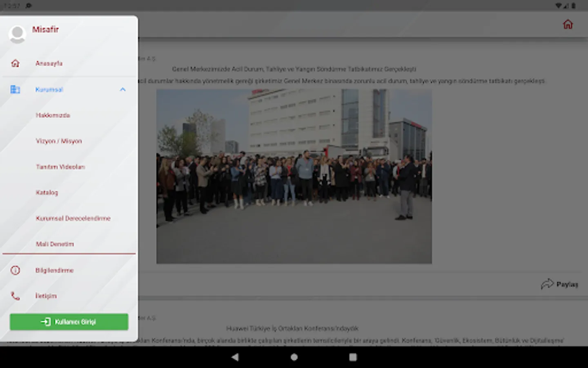Tap the Genel Merkezimizde Acil Durum headline
Viewport: 588px width, 368px height.
[294, 69]
